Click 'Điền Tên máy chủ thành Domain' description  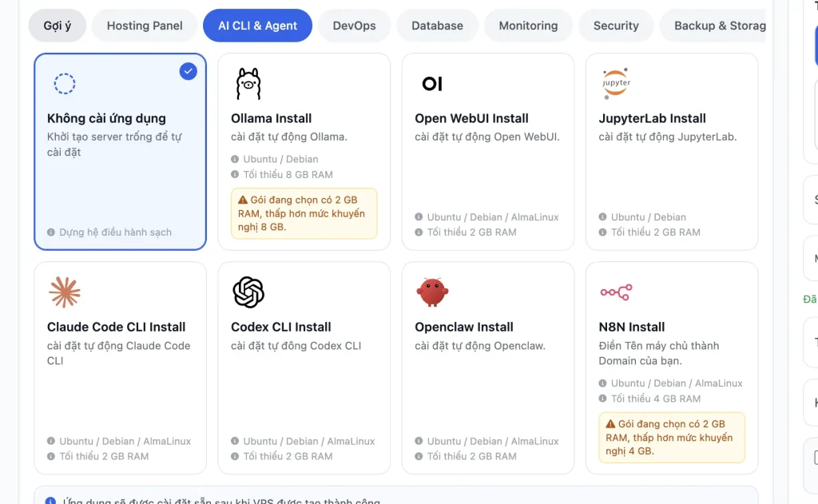click(659, 353)
